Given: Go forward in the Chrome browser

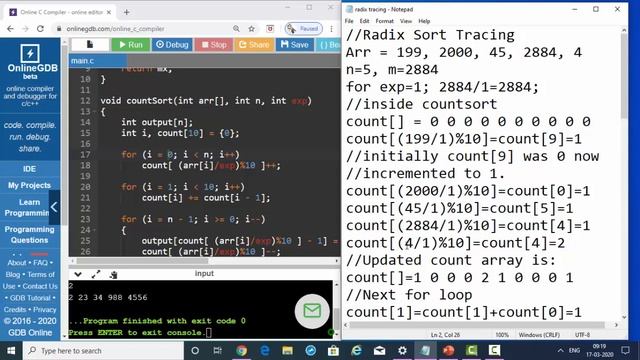Looking at the screenshot, I should click(25, 29).
